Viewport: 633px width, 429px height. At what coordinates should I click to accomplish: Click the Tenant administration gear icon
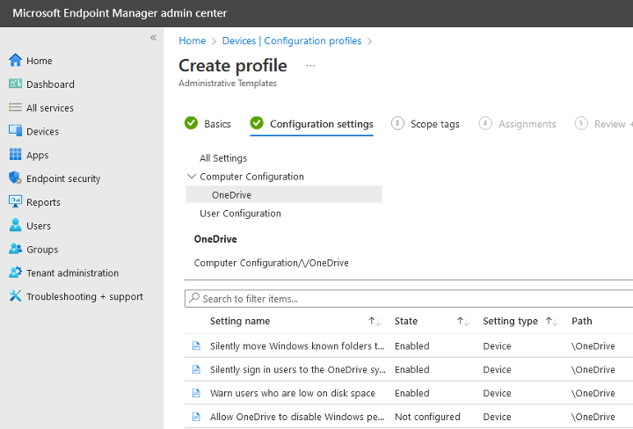(15, 272)
